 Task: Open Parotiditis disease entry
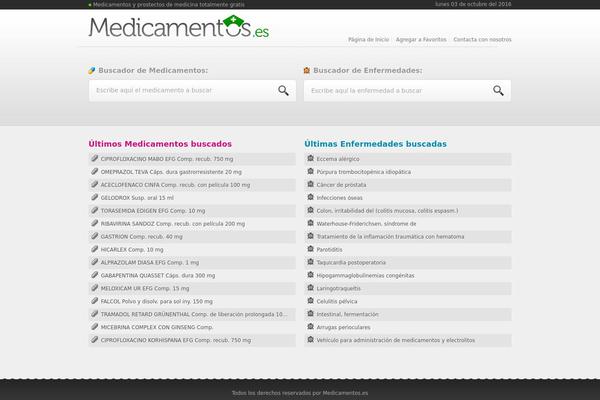tap(329, 250)
